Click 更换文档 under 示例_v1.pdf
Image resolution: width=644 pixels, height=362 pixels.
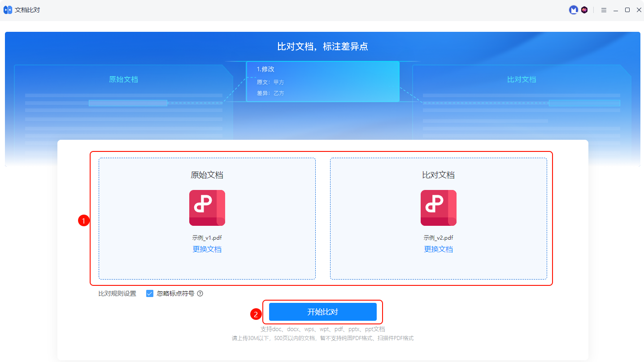207,249
